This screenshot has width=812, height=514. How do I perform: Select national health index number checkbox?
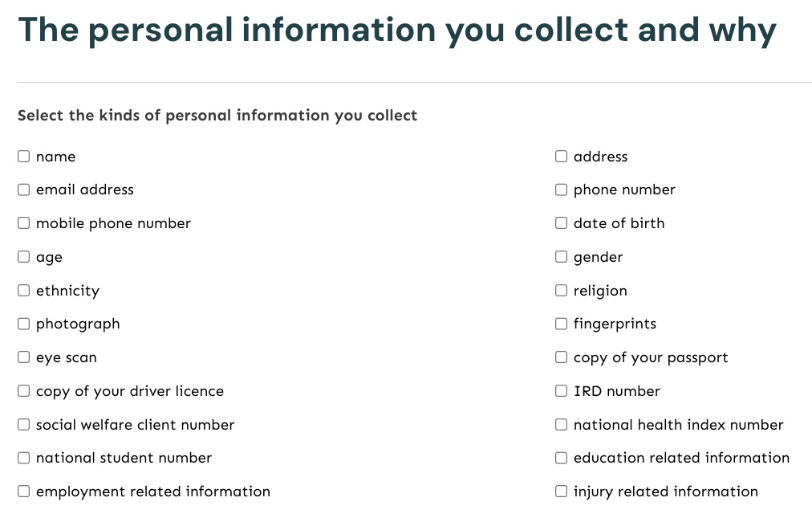coord(562,425)
